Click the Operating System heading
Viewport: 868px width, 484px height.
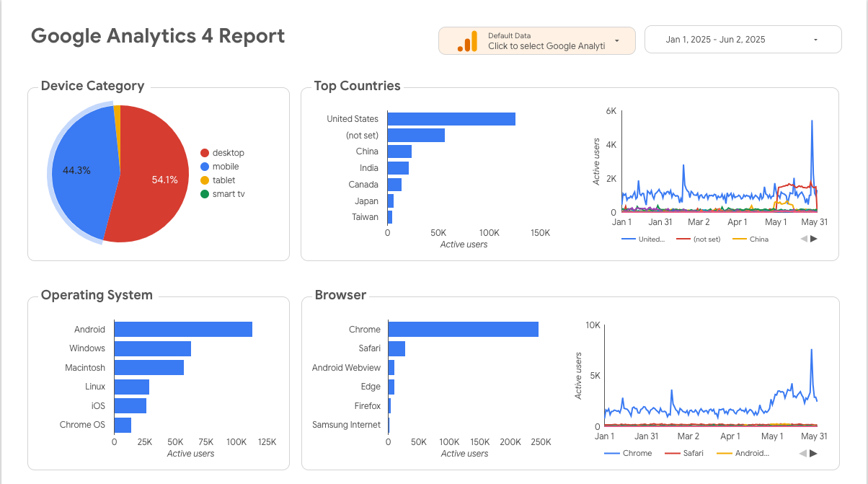coord(97,295)
